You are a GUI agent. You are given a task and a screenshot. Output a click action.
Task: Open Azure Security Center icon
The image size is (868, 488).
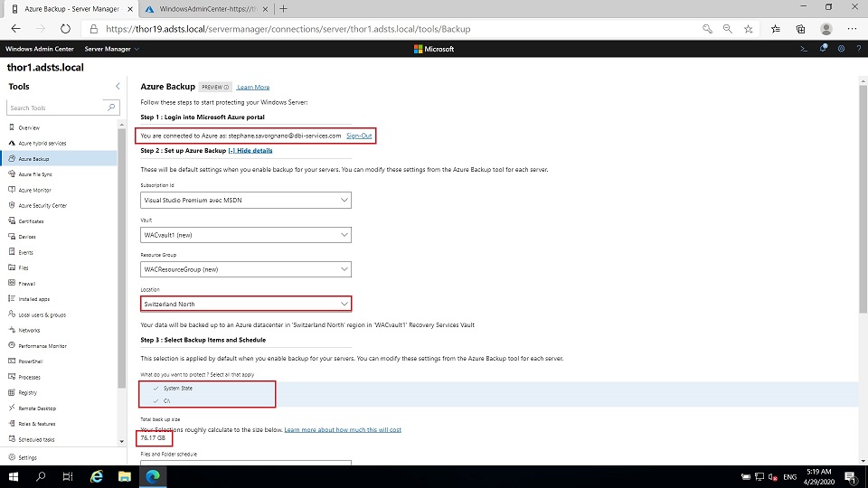[x=12, y=205]
